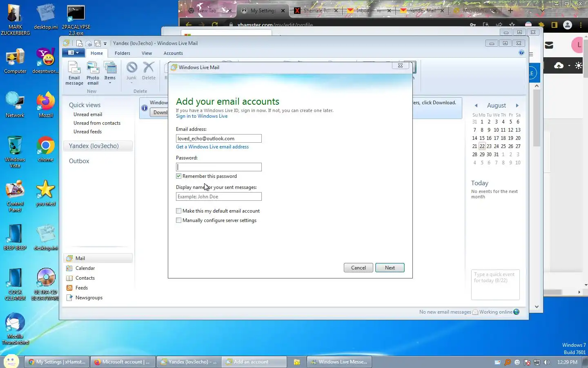Viewport: 588px width, 368px height.
Task: Bookmark page with Chrome star icon
Action: [512, 25]
